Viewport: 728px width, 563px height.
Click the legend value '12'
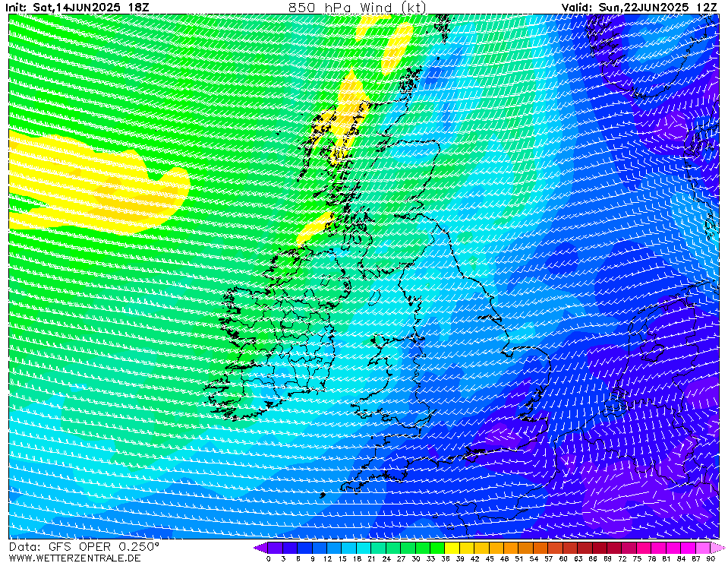point(327,558)
